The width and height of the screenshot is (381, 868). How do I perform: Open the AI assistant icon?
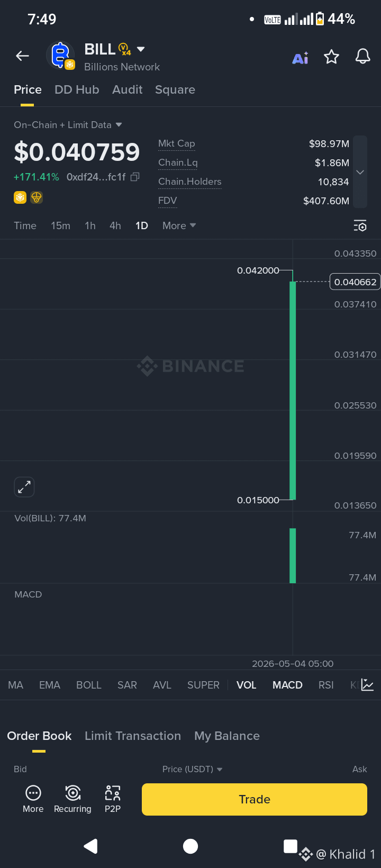(300, 58)
